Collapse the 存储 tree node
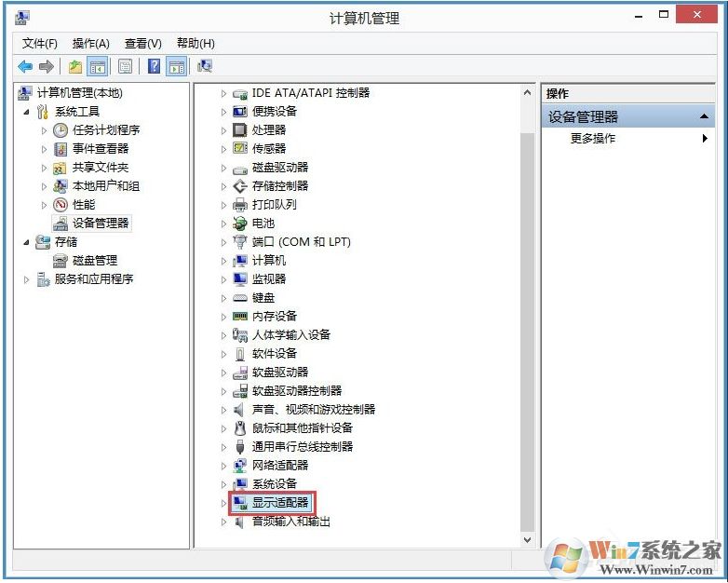Viewport: 728px width, 583px height. (x=26, y=242)
